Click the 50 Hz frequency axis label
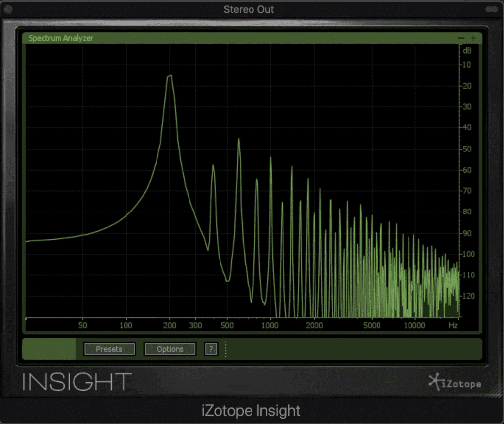 point(83,326)
